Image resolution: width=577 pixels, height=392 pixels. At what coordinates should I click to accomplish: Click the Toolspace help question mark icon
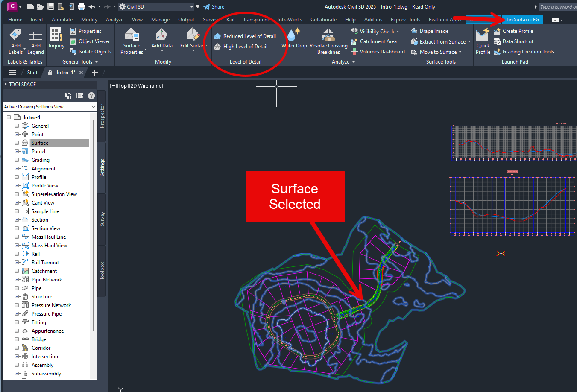click(91, 95)
